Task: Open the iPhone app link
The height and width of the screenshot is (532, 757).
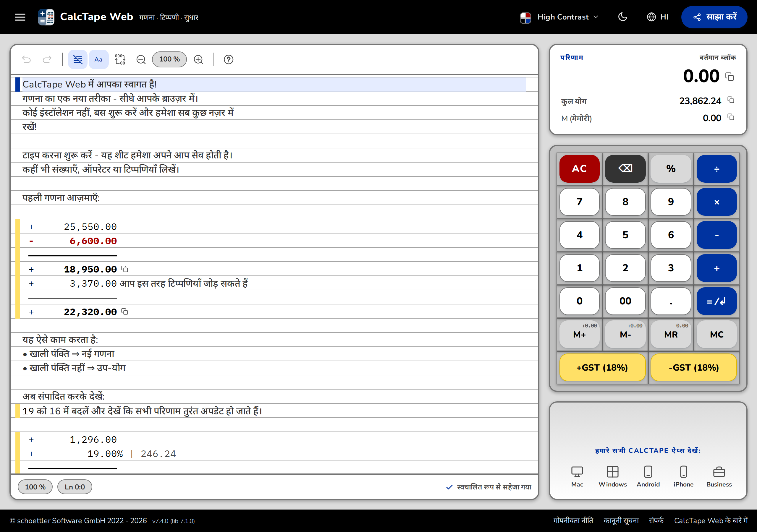Action: (x=683, y=476)
